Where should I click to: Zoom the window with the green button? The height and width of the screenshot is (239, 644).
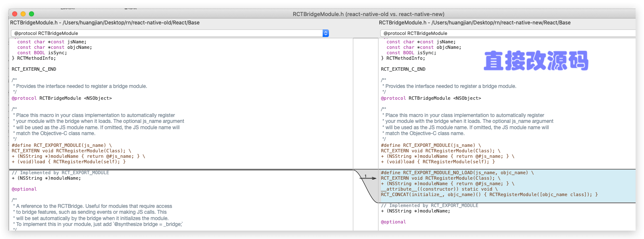pos(32,14)
